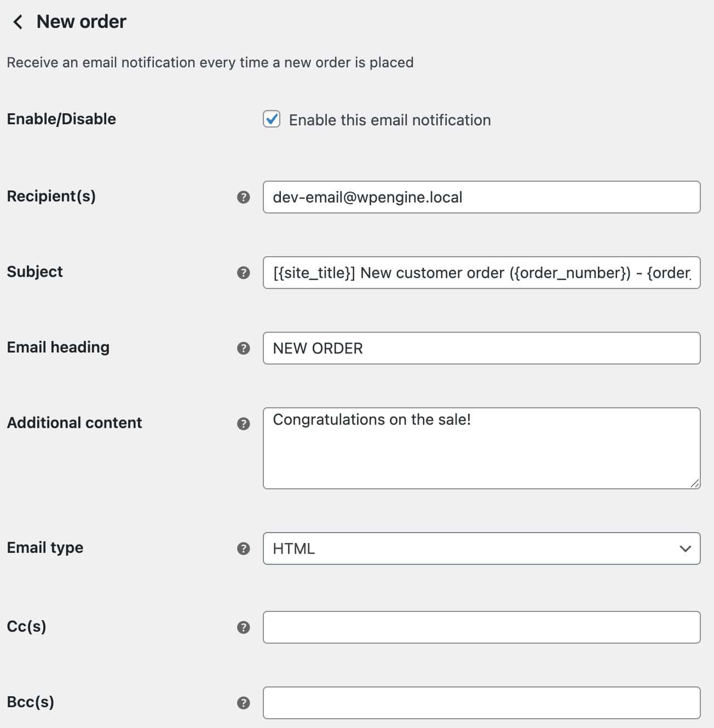The image size is (714, 728).
Task: Click the back arrow next to New order
Action: [x=18, y=21]
